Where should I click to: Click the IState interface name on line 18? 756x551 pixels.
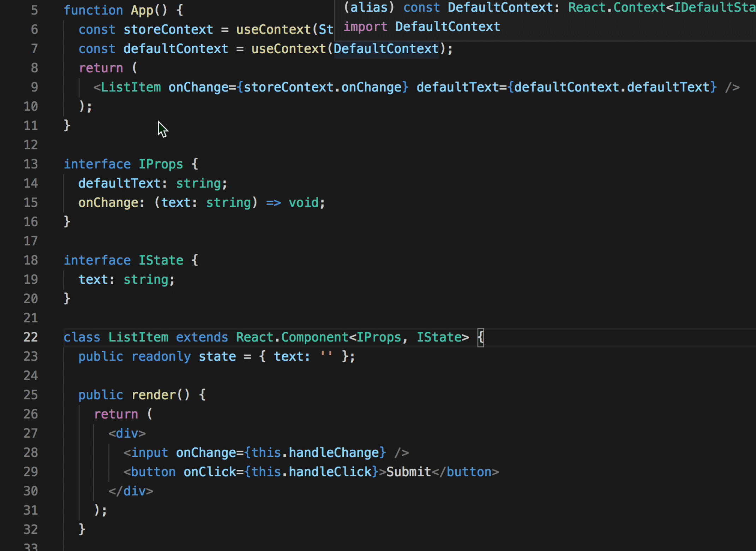point(161,261)
